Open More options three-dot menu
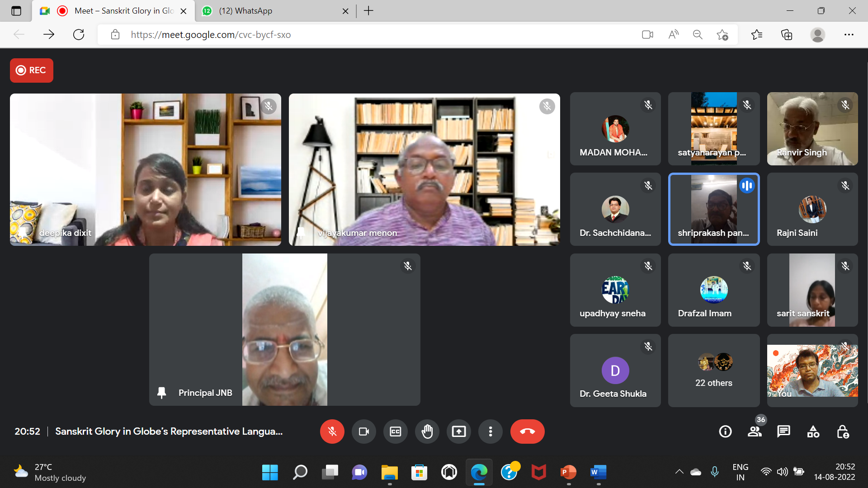868x488 pixels. click(490, 432)
